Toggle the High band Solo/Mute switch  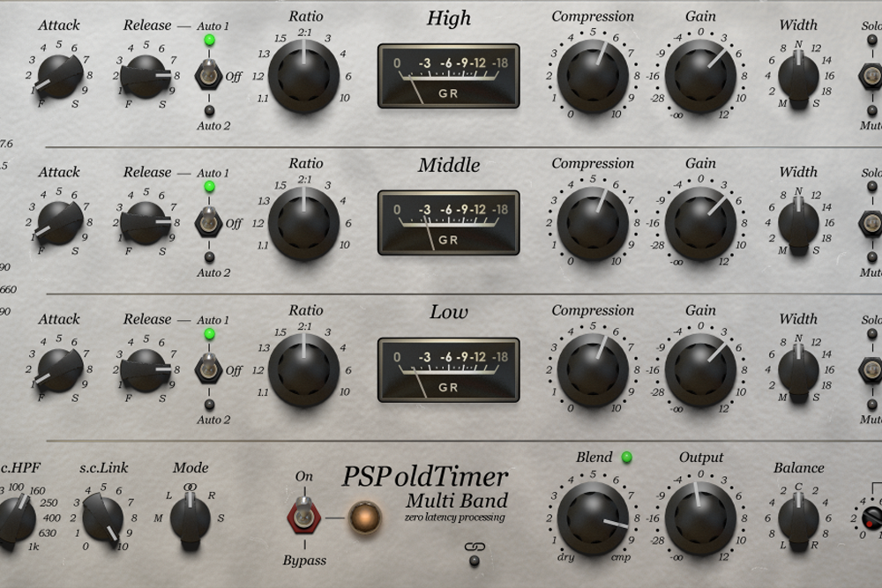point(871,75)
